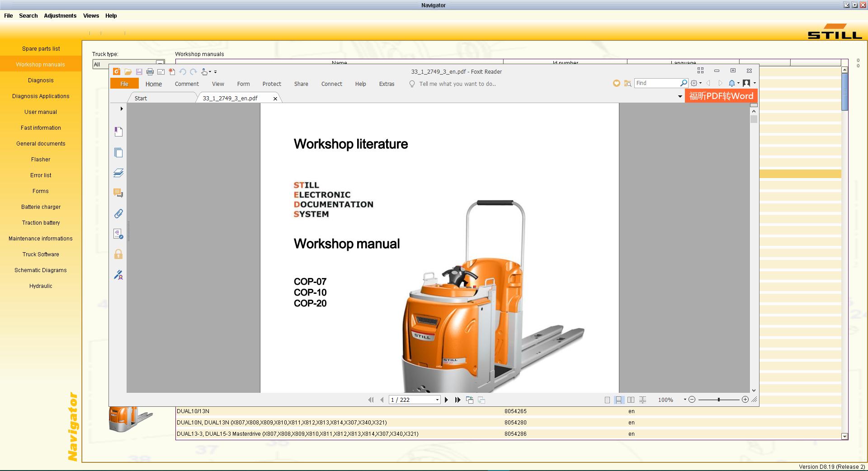Open the page number dropdown
The height and width of the screenshot is (471, 868).
(437, 400)
